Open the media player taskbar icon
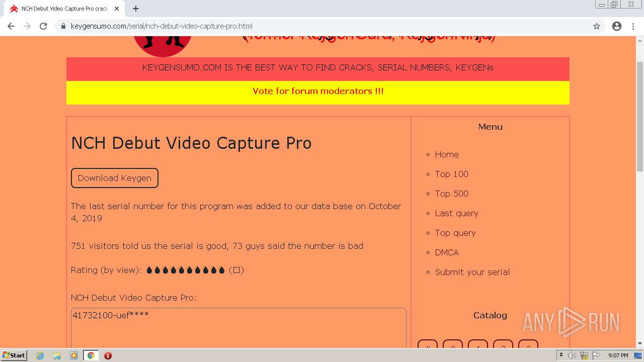 [x=74, y=355]
